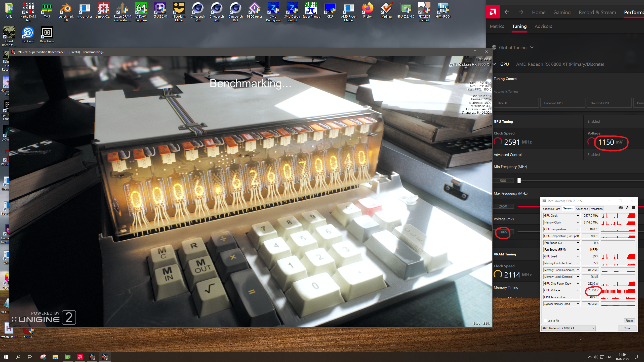Take a GPU-Z screenshot with camera icon
Screen dimensions: 644x362
click(x=621, y=208)
